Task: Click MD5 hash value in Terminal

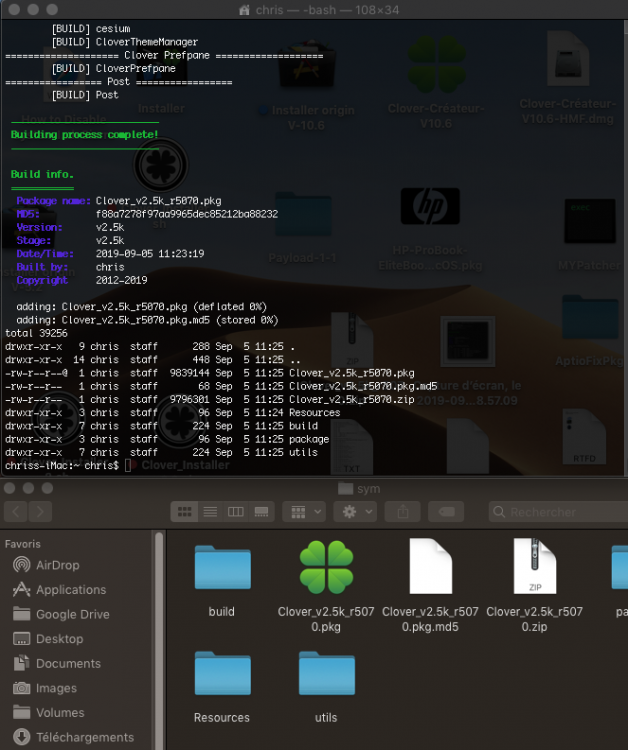Action: click(187, 214)
